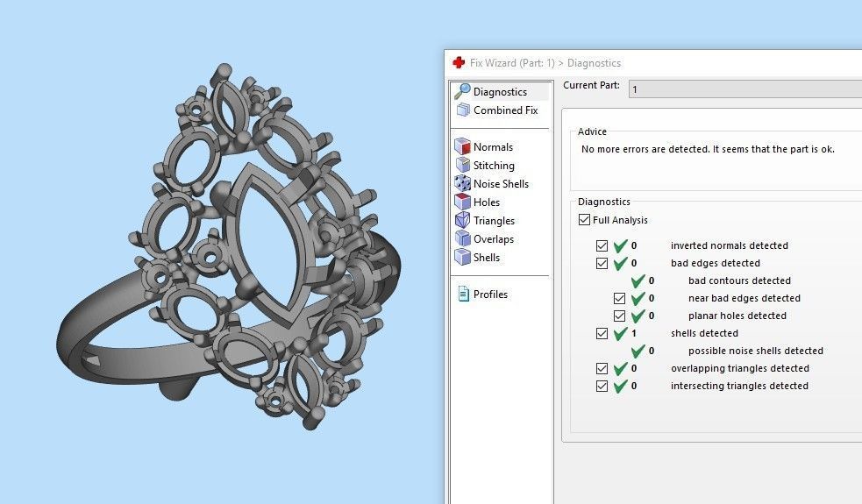Go to the Normals section
862x504 pixels.
(x=493, y=146)
